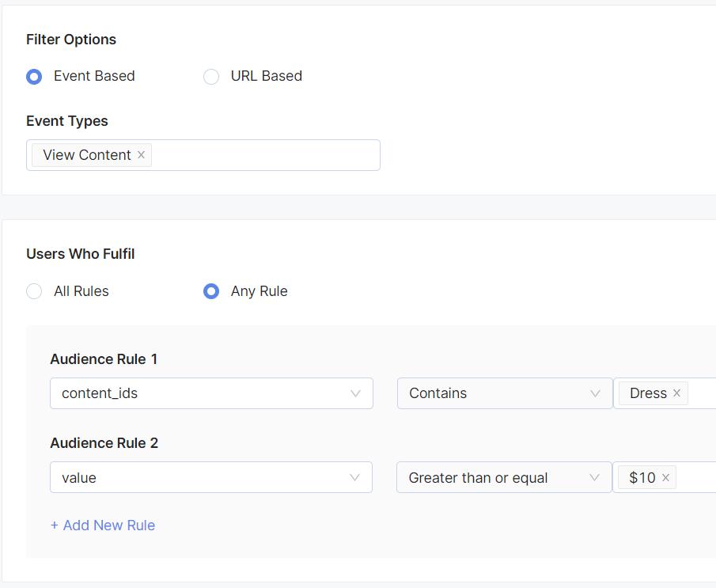Remove the View Content event tag
The height and width of the screenshot is (588, 716).
coord(141,155)
